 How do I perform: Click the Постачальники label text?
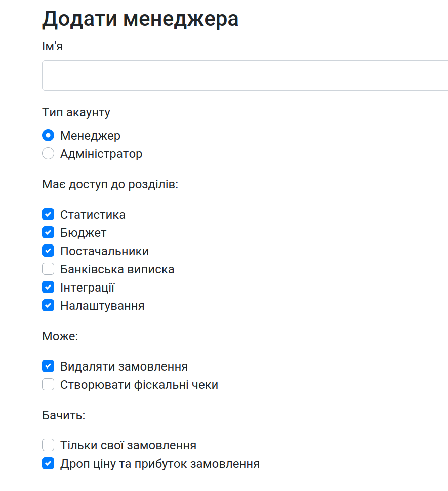[105, 251]
